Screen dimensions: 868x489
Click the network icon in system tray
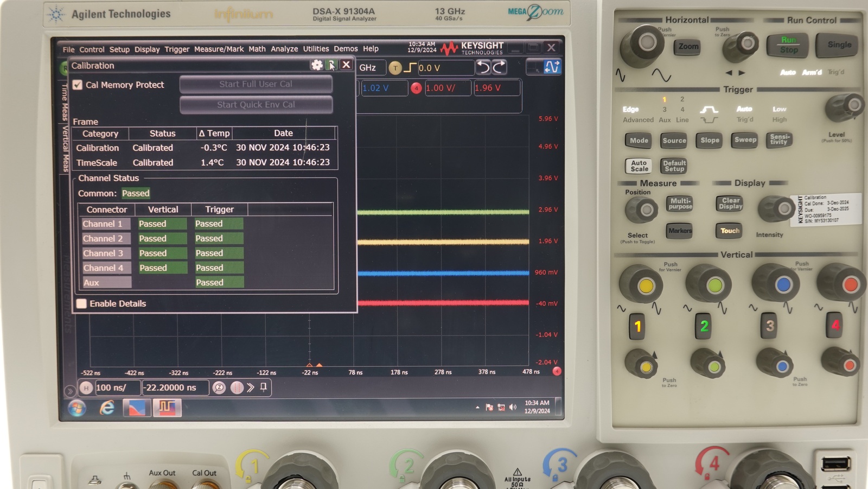coord(501,407)
